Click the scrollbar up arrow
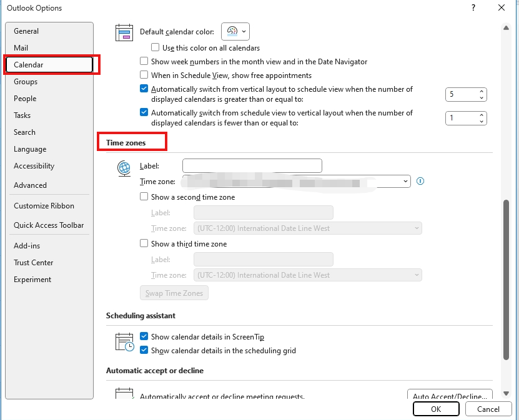Image resolution: width=519 pixels, height=420 pixels. pyautogui.click(x=506, y=28)
